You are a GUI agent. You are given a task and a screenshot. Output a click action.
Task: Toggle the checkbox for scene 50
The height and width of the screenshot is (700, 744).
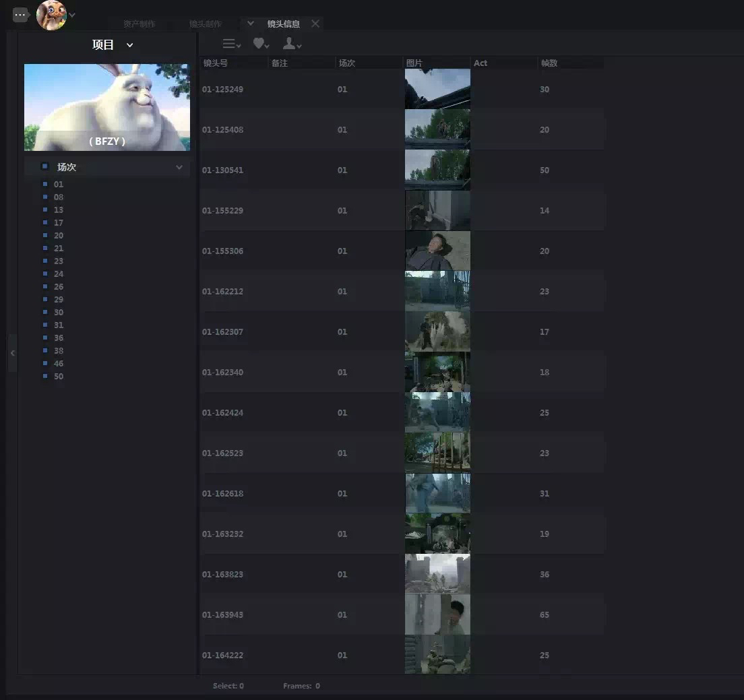(x=45, y=377)
